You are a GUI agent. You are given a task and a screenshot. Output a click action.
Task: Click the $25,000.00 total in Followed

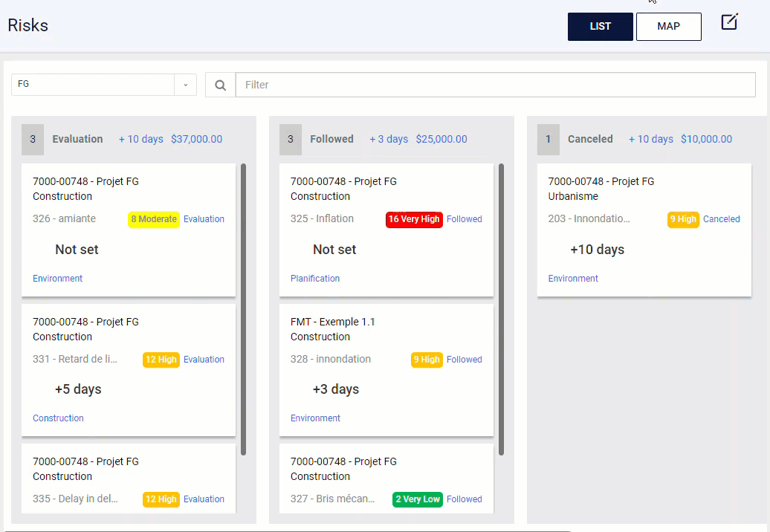[x=441, y=139]
